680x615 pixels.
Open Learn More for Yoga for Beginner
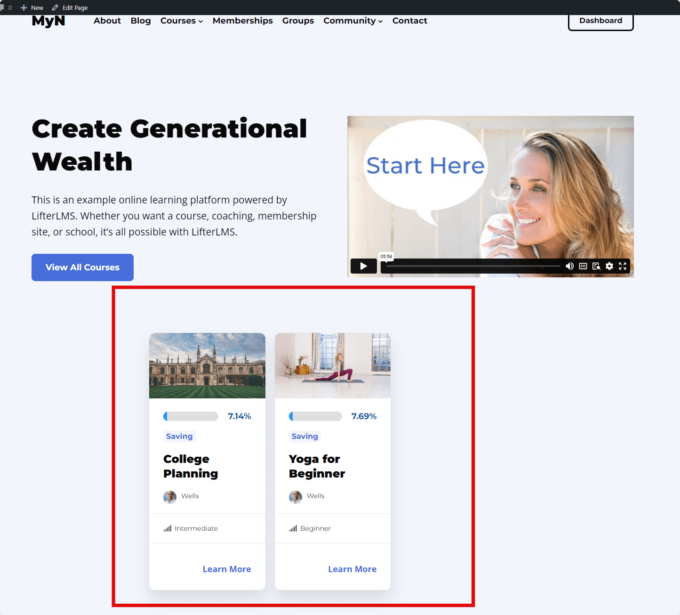click(x=352, y=569)
